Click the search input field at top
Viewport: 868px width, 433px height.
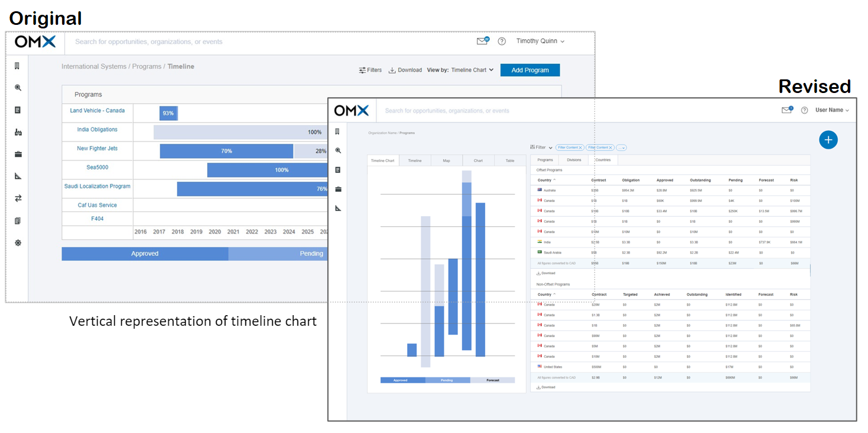click(178, 41)
